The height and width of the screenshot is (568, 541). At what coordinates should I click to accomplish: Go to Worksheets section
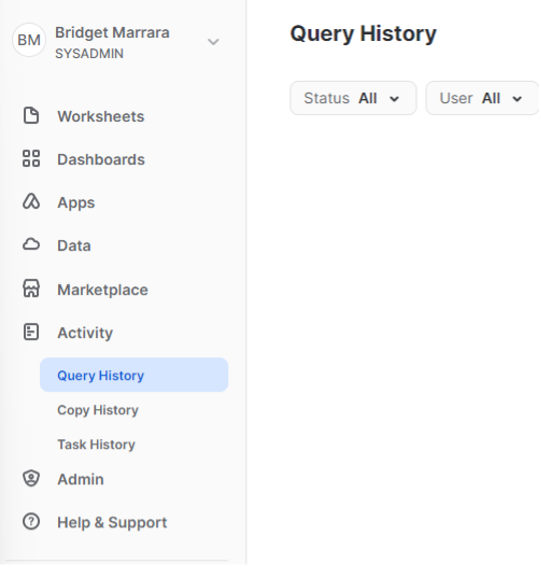pos(101,116)
